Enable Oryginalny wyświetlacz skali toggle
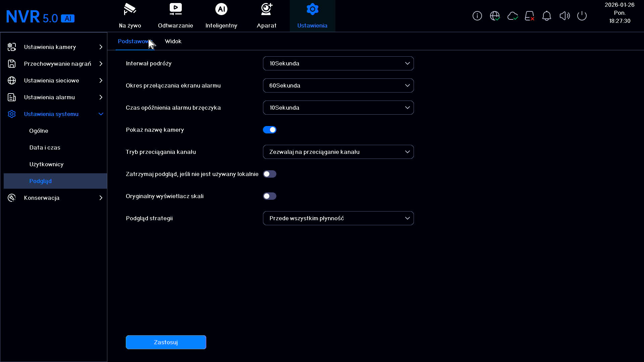 click(x=270, y=196)
